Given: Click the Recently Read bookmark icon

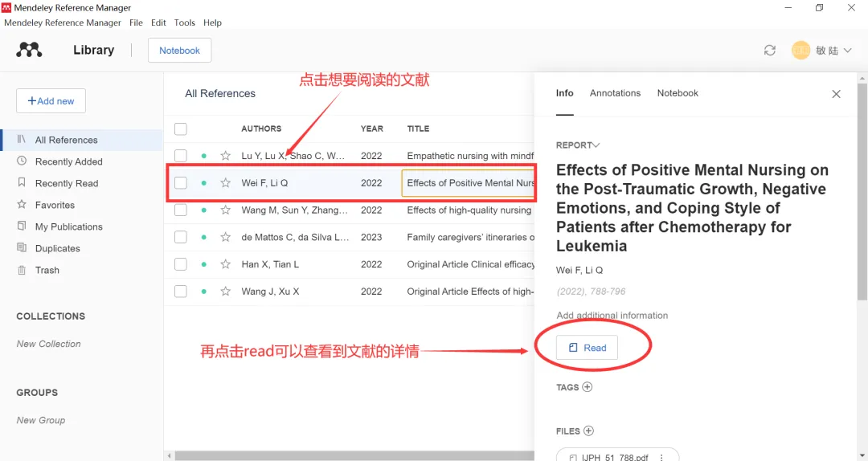Looking at the screenshot, I should pyautogui.click(x=22, y=182).
